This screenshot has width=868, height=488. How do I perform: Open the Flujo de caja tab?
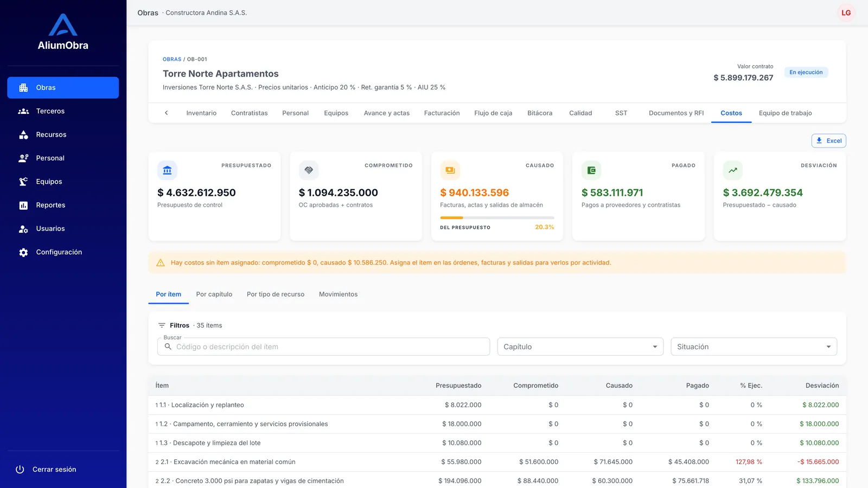point(493,113)
